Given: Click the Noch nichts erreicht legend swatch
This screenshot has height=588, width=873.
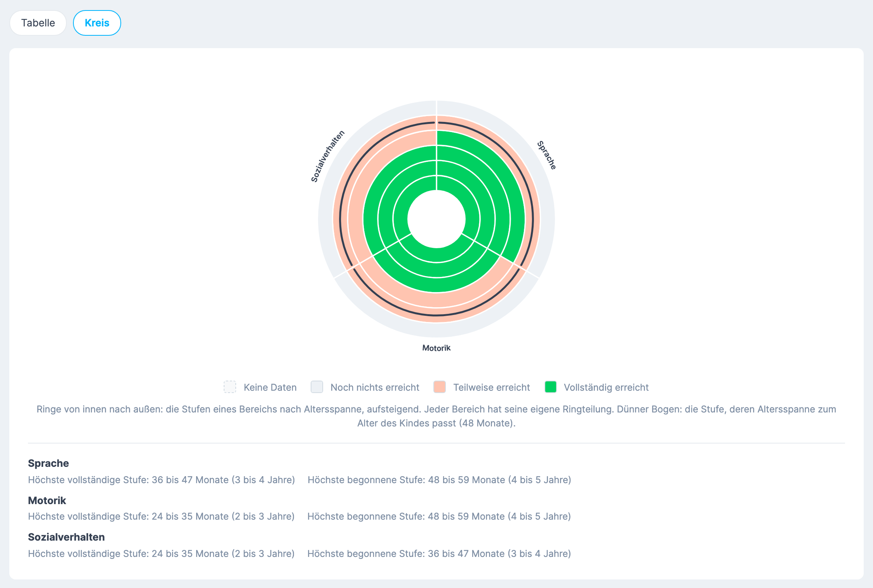Looking at the screenshot, I should (x=317, y=387).
